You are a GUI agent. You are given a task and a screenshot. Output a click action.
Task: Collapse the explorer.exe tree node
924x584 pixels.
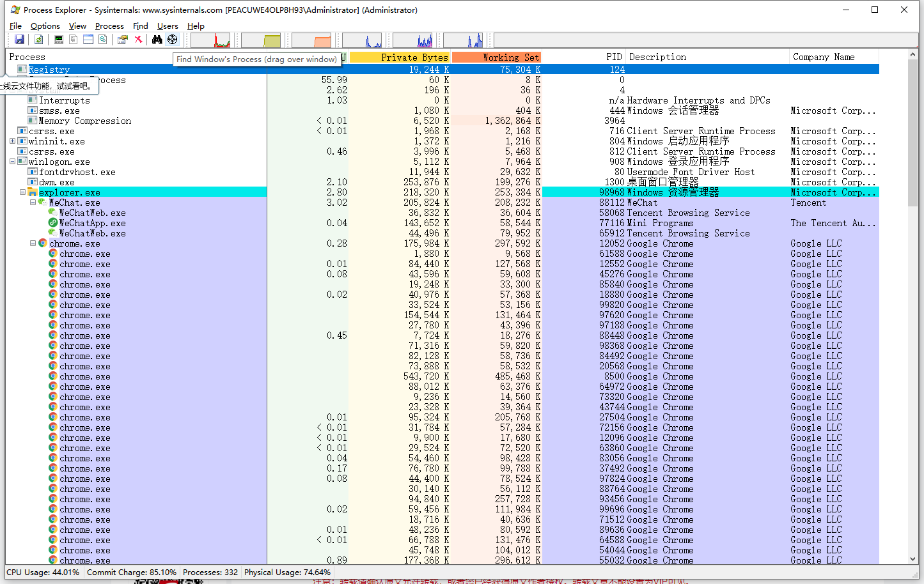[x=22, y=192]
